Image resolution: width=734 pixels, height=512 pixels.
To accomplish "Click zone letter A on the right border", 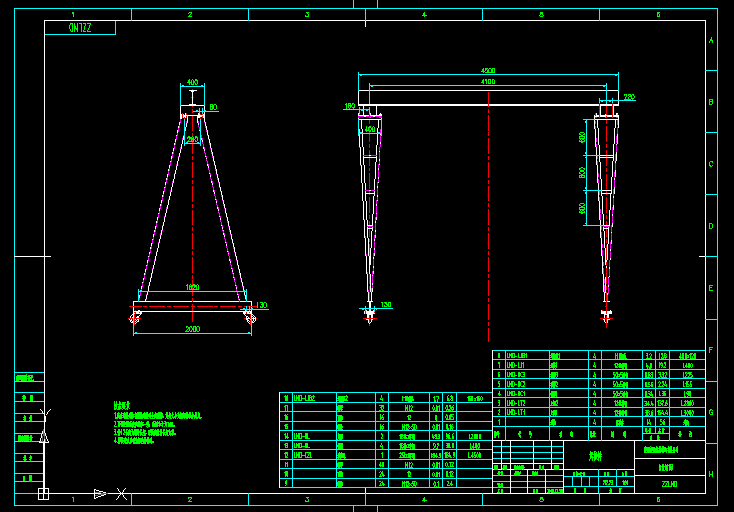I will click(711, 41).
